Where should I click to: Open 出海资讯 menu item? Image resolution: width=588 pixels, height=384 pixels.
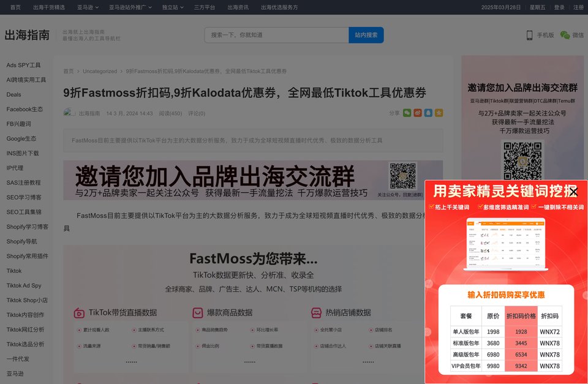tap(238, 7)
